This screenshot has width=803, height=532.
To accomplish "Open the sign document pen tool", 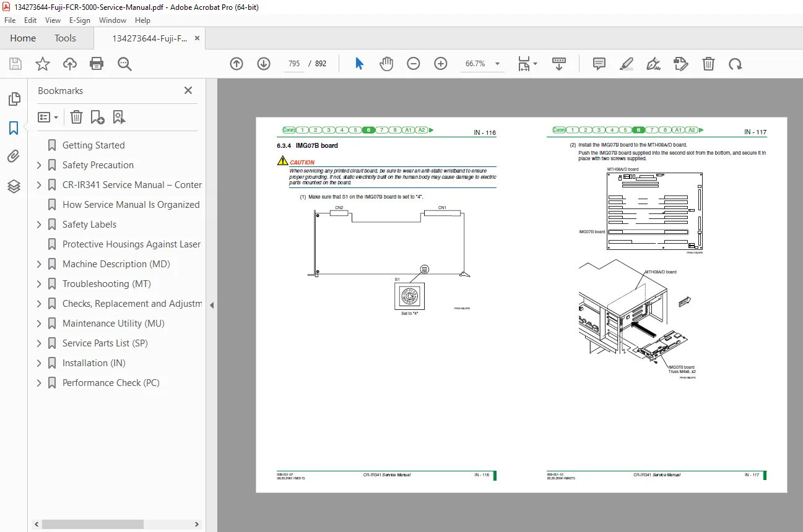I will click(653, 64).
